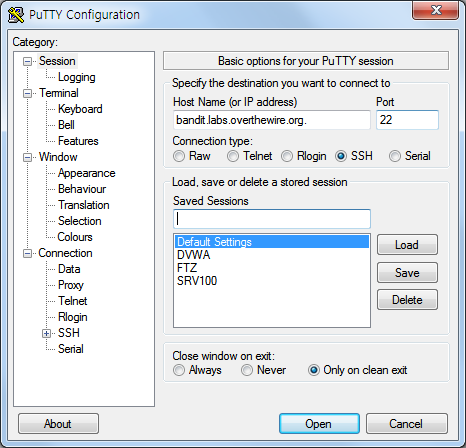Select the SRV100 saved session
466x448 pixels.
pyautogui.click(x=272, y=281)
